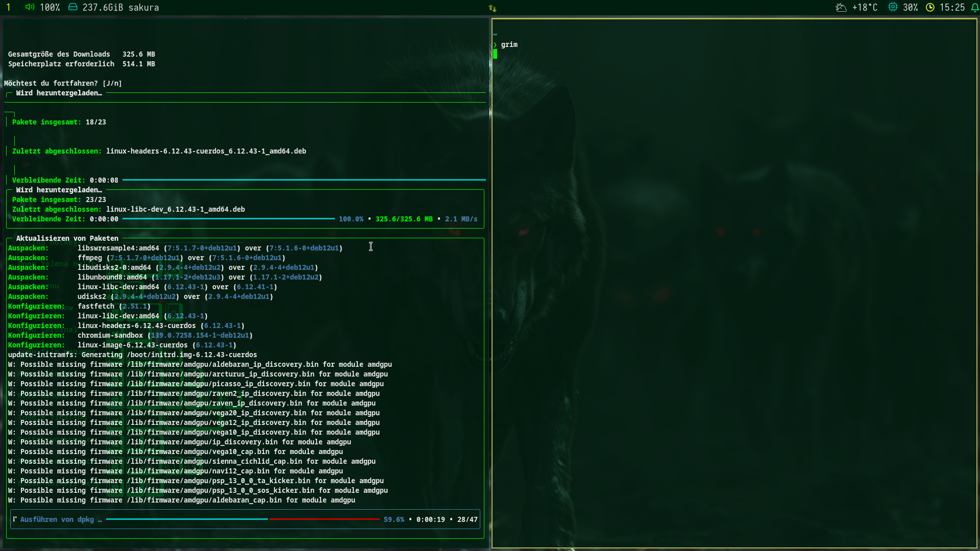
Task: Click the 15:25 clock time
Action: tap(952, 7)
